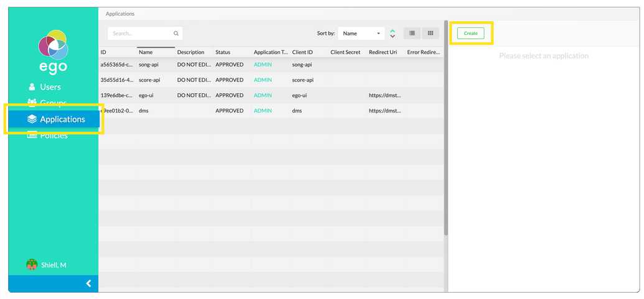Sort by the ID column header
The width and height of the screenshot is (644, 299).
pos(103,52)
